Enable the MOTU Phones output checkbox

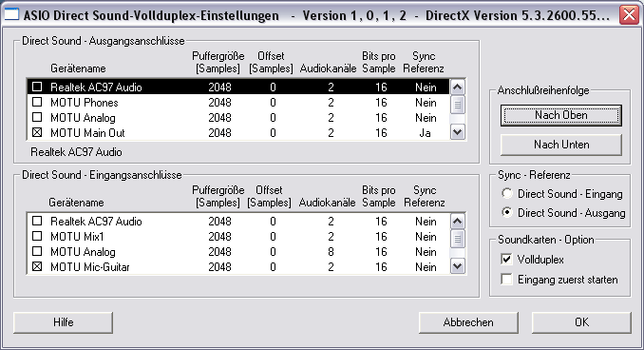coord(37,102)
